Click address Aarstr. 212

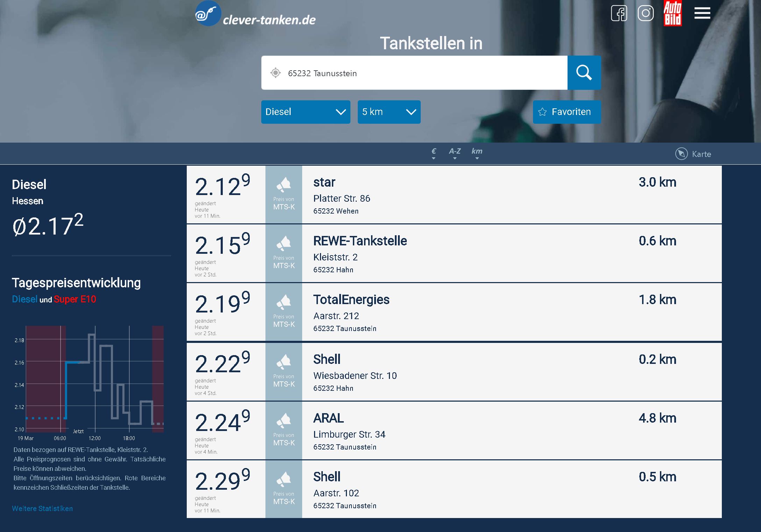336,316
